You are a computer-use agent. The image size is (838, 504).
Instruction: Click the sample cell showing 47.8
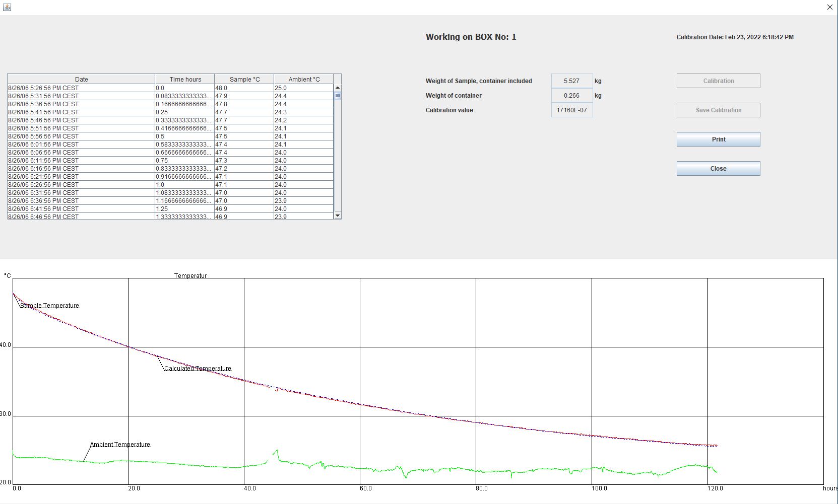tap(244, 104)
